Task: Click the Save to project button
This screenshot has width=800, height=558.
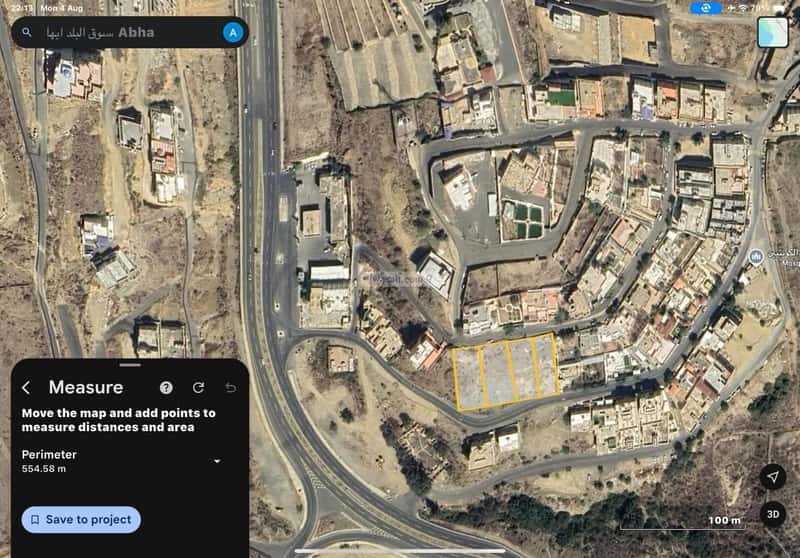Action: (x=81, y=520)
